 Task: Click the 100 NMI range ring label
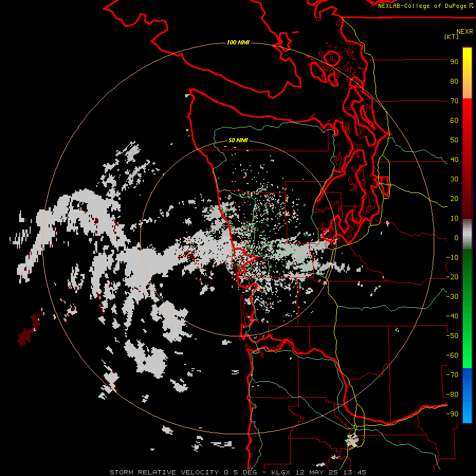[238, 42]
